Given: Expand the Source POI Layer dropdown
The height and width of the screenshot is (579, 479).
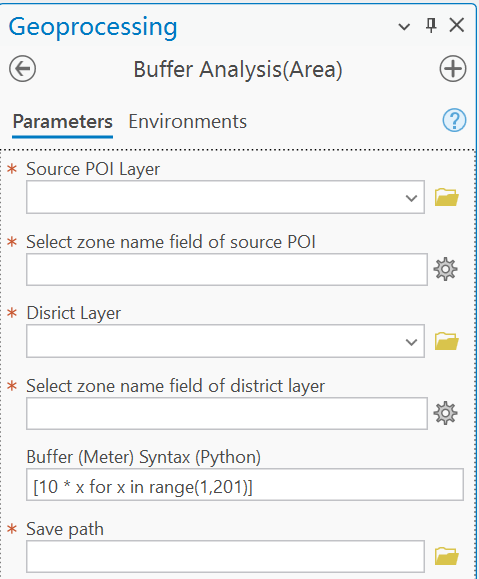Looking at the screenshot, I should tap(411, 198).
